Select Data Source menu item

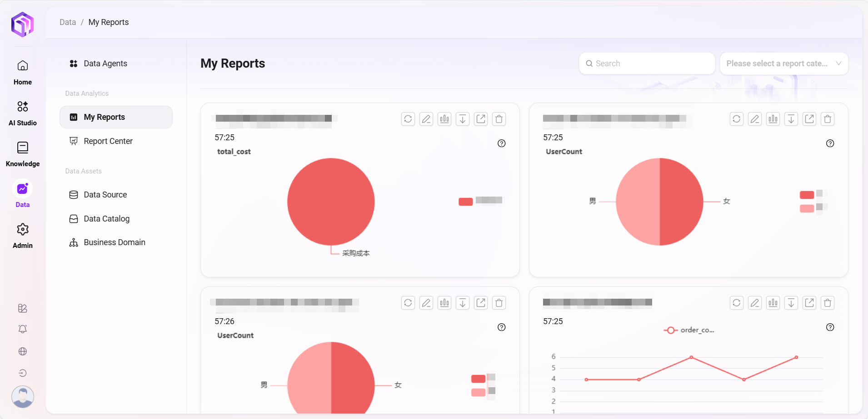pos(105,195)
